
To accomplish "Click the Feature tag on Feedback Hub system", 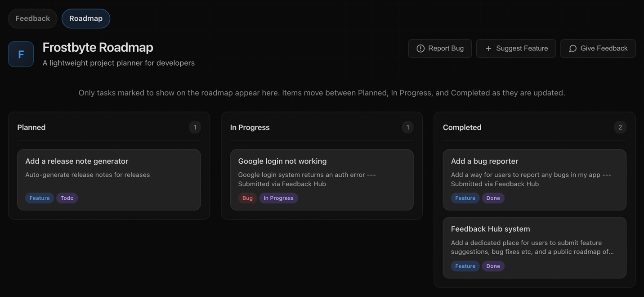I will pos(465,266).
